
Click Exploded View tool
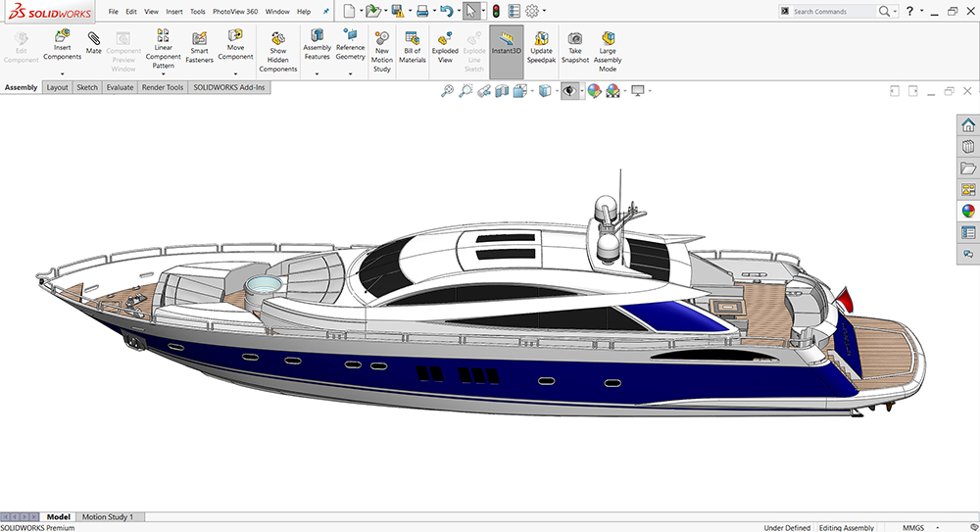pos(445,47)
